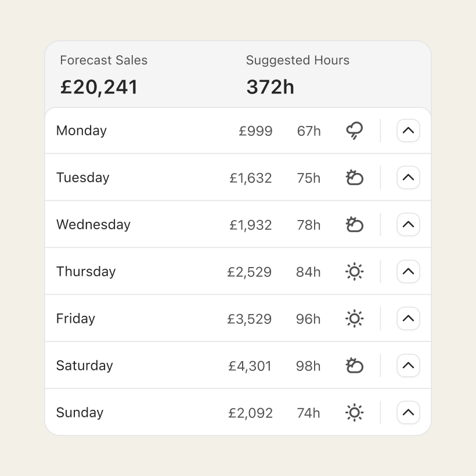Click Thursday's 84h suggested hours
Screen dimensions: 476x476
tap(308, 272)
